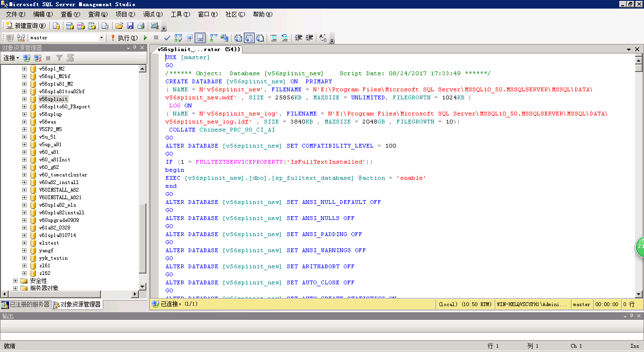Expand the v56sp1init database node
644x352 pixels.
pos(25,99)
